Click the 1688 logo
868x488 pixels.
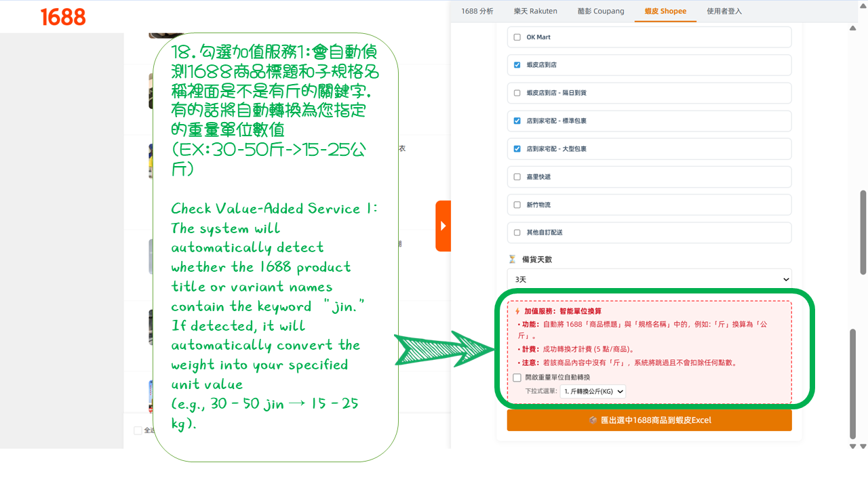pyautogui.click(x=64, y=18)
